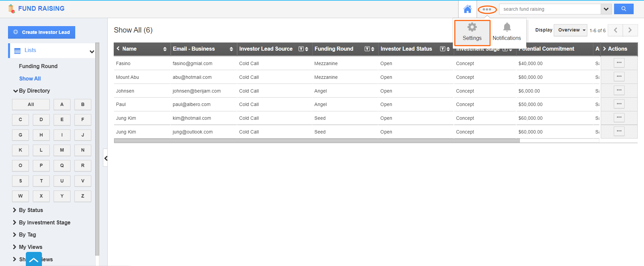The height and width of the screenshot is (266, 644).
Task: Click Create Investor Lead button
Action: (42, 32)
